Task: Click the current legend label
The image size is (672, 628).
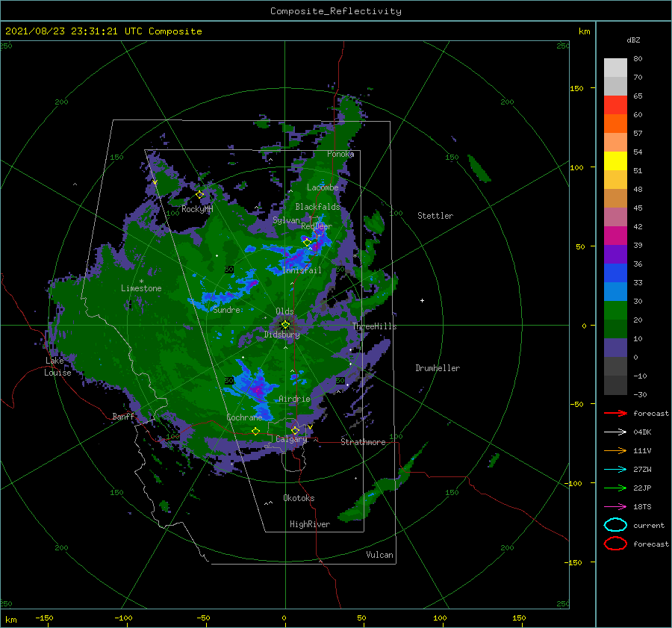Action: [x=649, y=525]
